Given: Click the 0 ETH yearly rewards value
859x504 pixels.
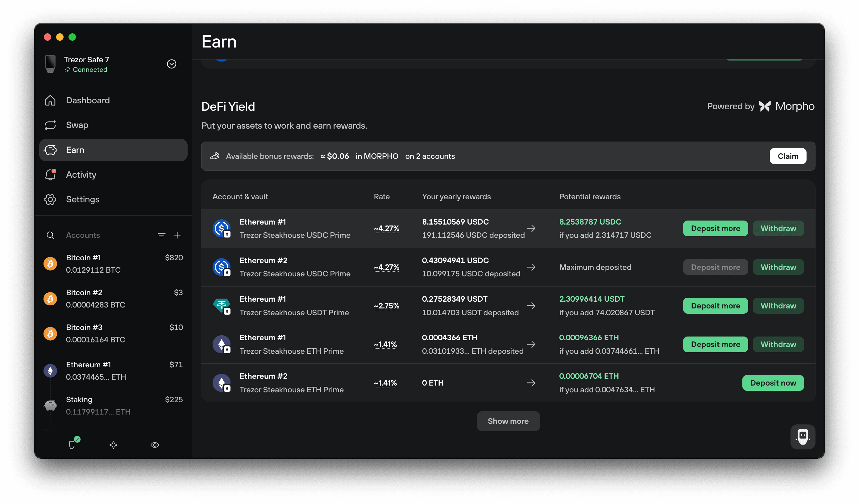Looking at the screenshot, I should [433, 383].
